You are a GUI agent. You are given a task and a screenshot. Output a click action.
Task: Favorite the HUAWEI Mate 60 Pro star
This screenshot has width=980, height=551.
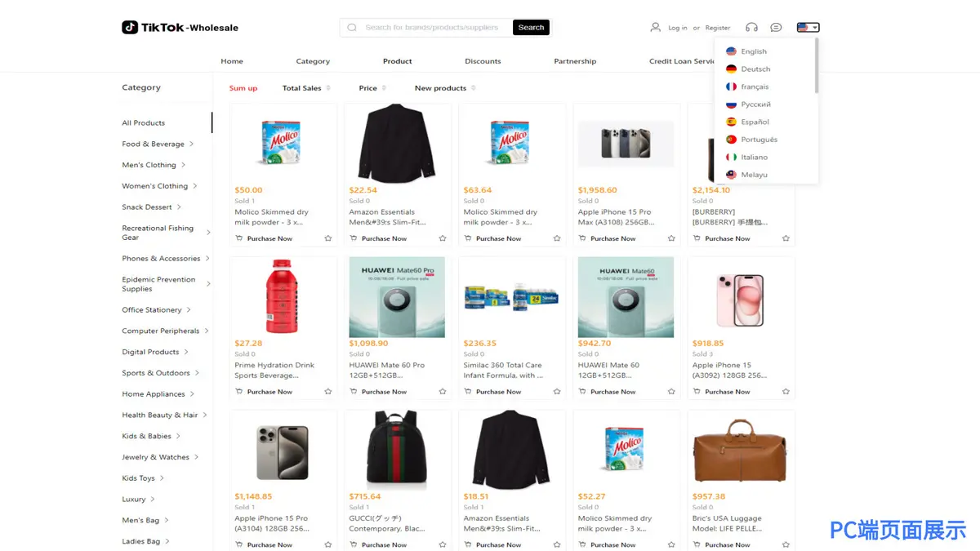[x=443, y=392]
